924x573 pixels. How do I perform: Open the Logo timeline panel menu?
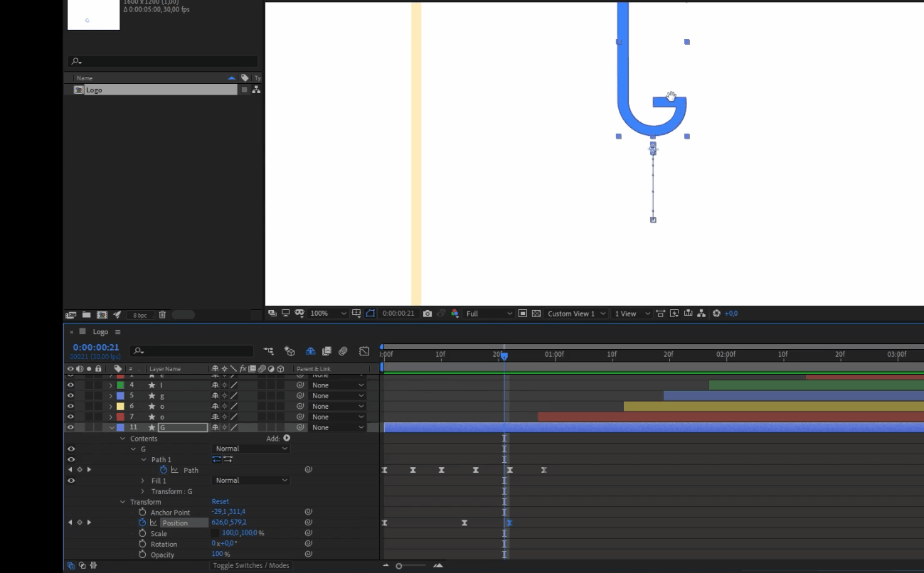coord(118,332)
